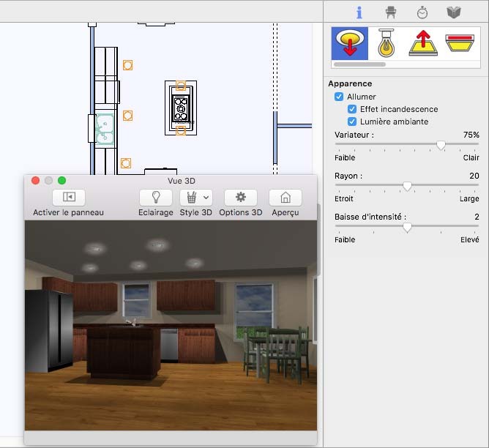The height and width of the screenshot is (448, 489).
Task: Choose the hanging light bulb fixture
Action: [387, 43]
